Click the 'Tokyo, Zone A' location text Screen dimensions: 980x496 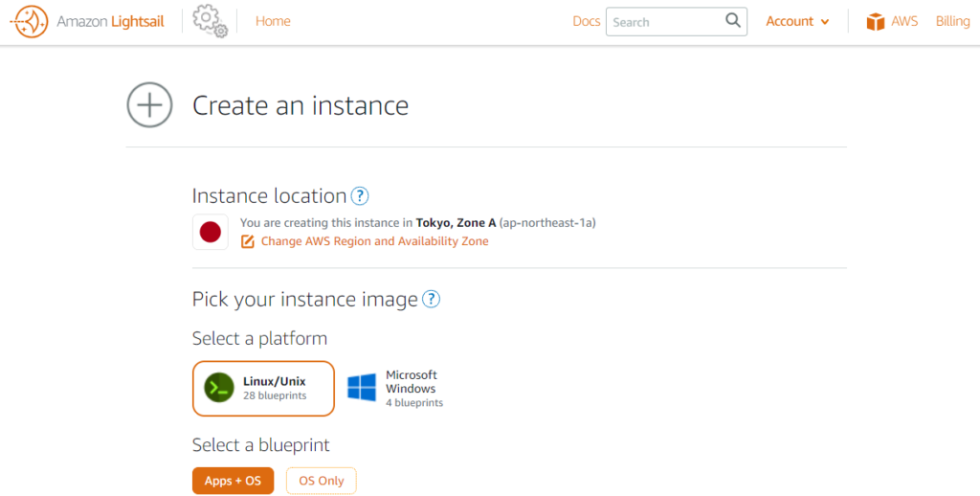(456, 223)
